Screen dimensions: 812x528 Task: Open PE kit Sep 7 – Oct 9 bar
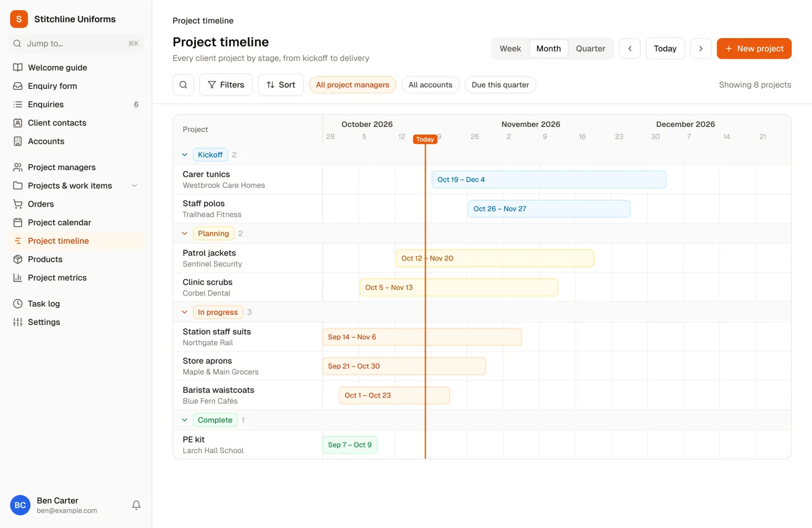(350, 445)
